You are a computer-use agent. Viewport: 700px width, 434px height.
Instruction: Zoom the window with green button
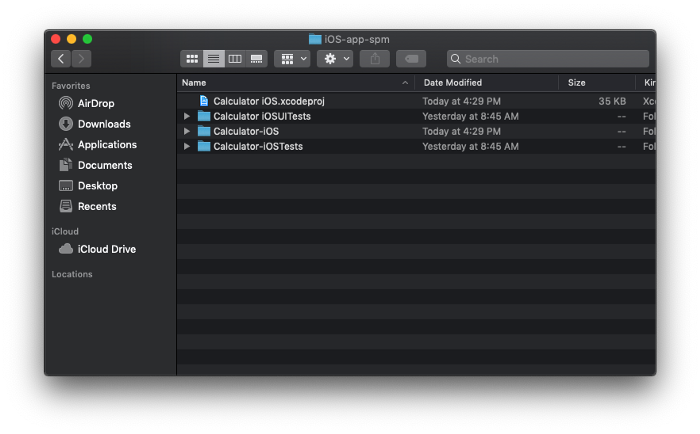tap(88, 39)
